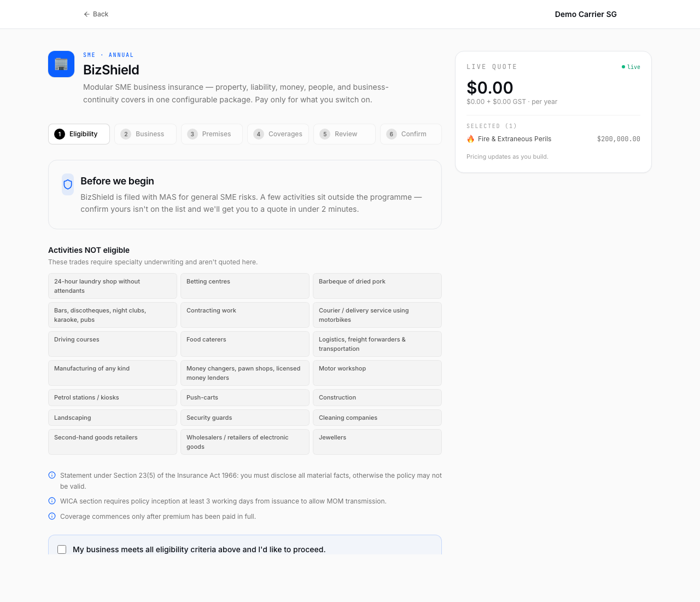Jump to the Coverages step
Image resolution: width=700 pixels, height=602 pixels.
coord(278,134)
